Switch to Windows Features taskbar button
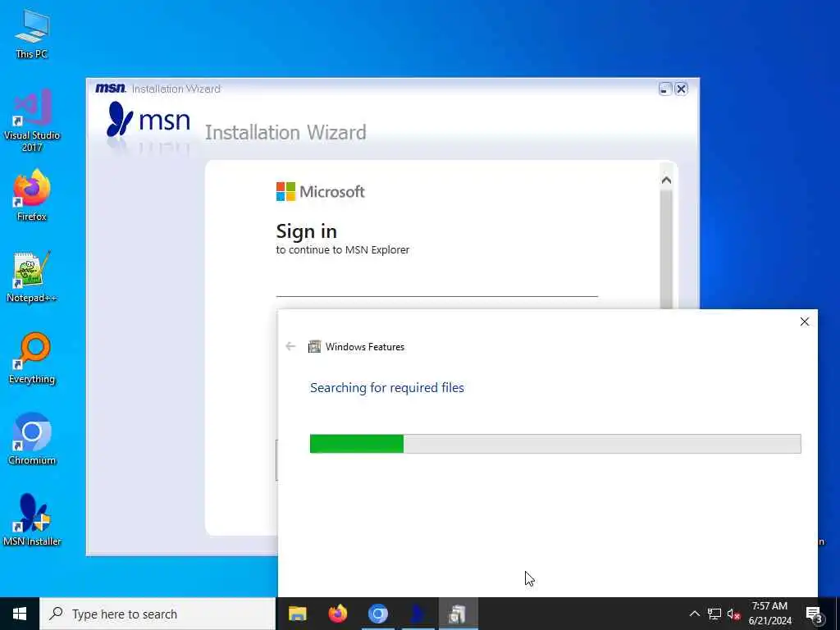Screen dimensions: 840x630 (x=458, y=614)
